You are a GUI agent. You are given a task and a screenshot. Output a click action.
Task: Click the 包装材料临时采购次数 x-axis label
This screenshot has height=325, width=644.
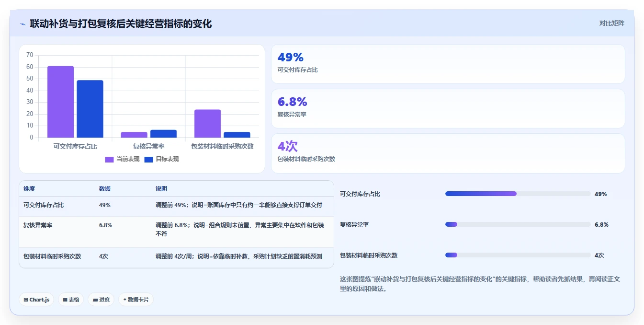(x=222, y=147)
